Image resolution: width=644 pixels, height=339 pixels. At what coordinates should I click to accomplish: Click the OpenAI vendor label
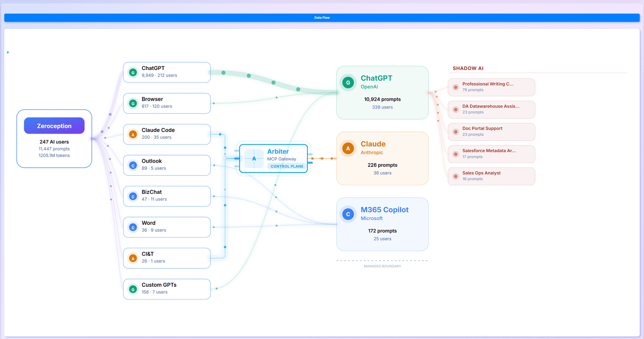coord(369,87)
